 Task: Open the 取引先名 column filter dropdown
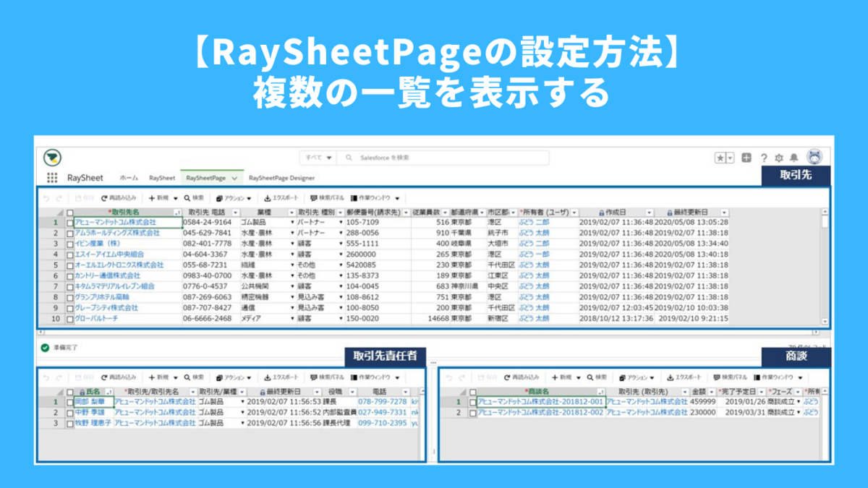tap(178, 212)
